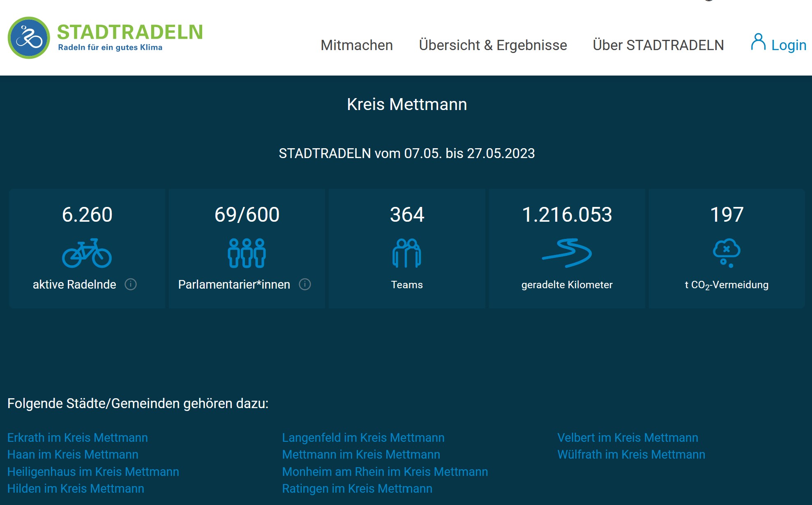This screenshot has width=812, height=505.
Task: Click the STADTRADELN title text logo
Action: pyautogui.click(x=130, y=32)
